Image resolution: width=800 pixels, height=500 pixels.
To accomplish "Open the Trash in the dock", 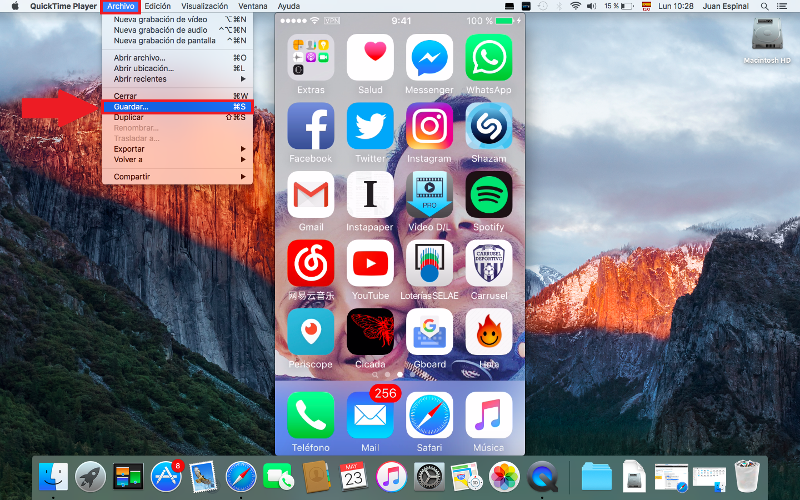I will pos(747,477).
